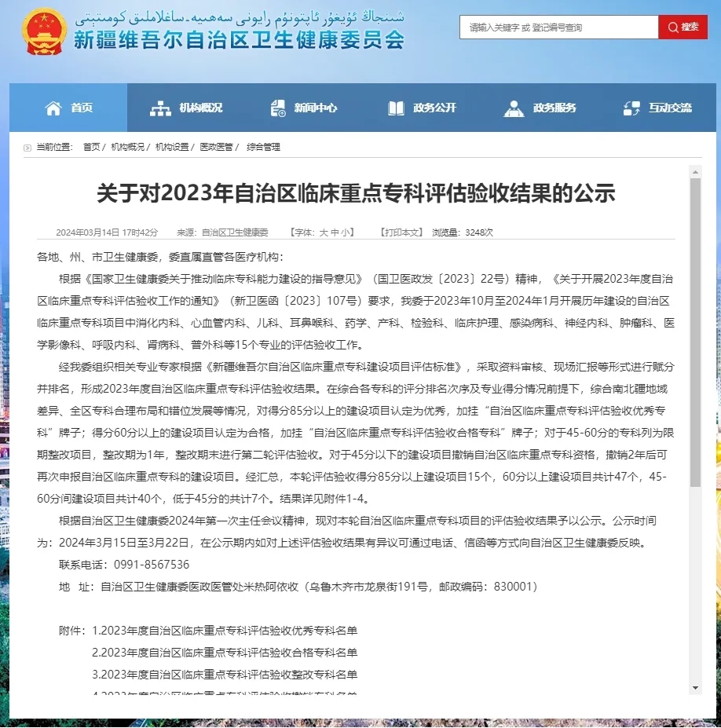
Task: Select 机构设置 in breadcrumb path
Action: click(171, 147)
